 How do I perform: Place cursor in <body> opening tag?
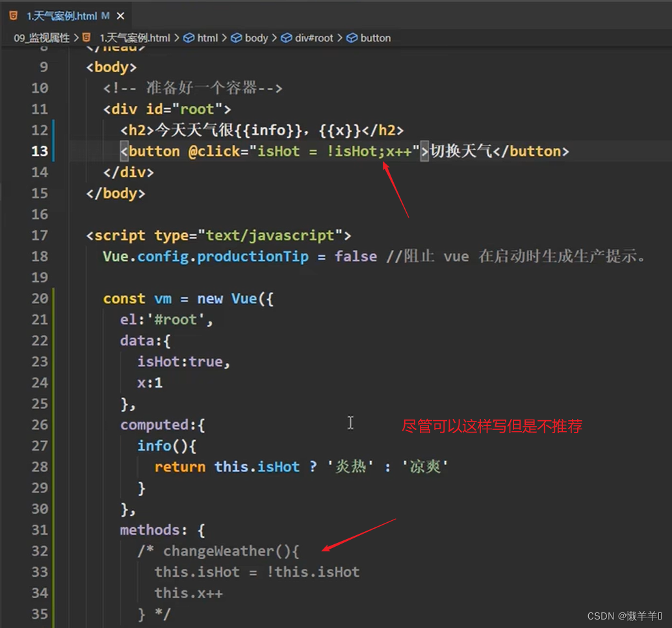[x=111, y=68]
